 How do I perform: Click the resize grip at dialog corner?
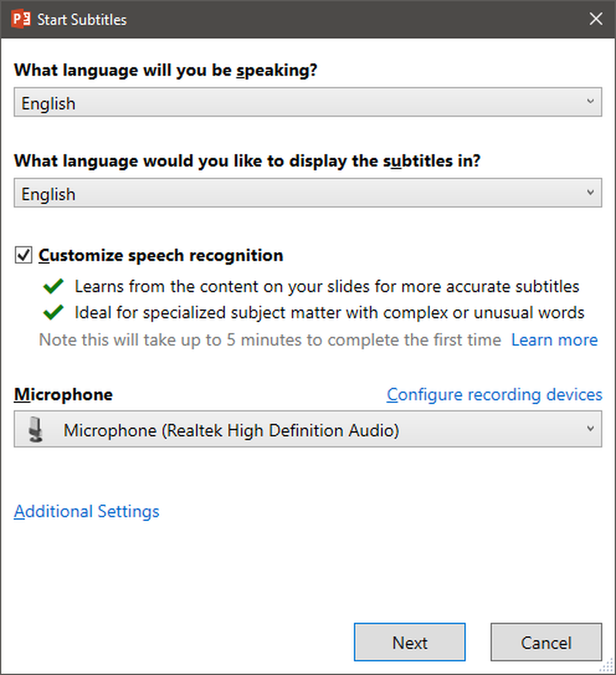[607, 666]
